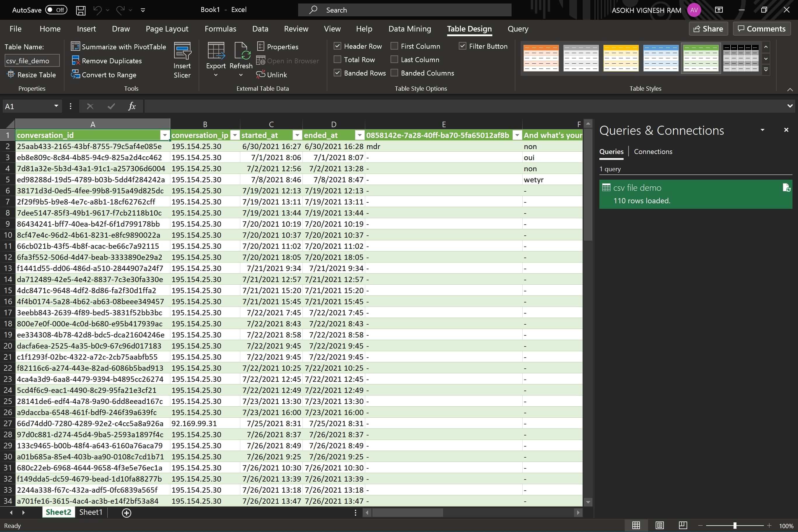Toggle the AutoSave switch

coord(56,10)
